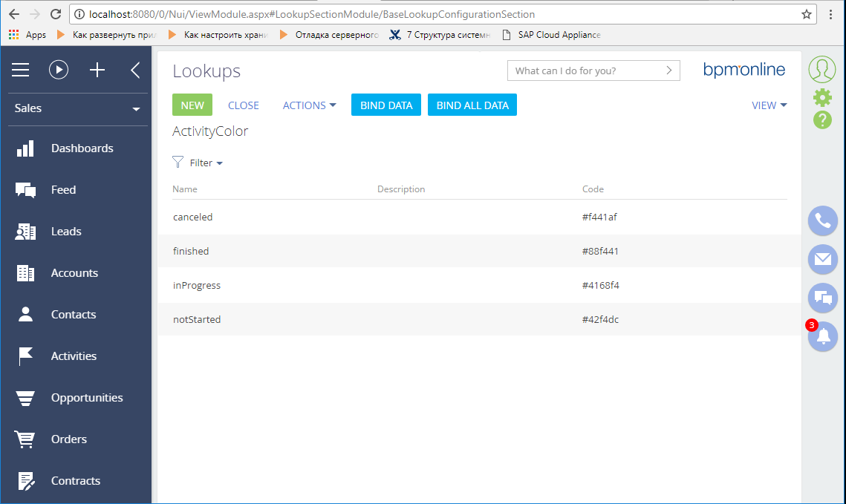Viewport: 846px width, 504px height.
Task: Open the Orders section
Action: [68, 439]
